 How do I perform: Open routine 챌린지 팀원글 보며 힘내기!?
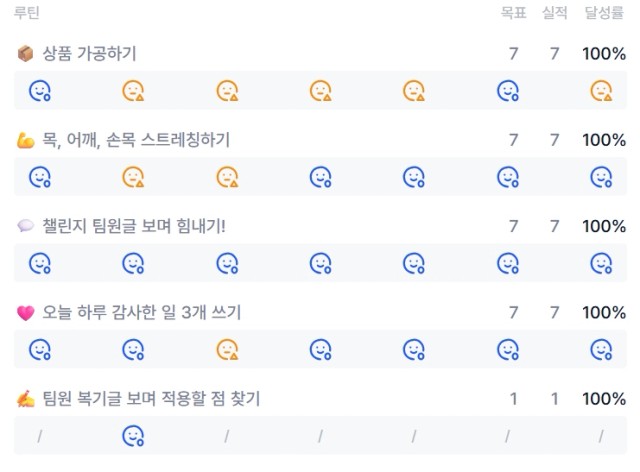coord(134,226)
